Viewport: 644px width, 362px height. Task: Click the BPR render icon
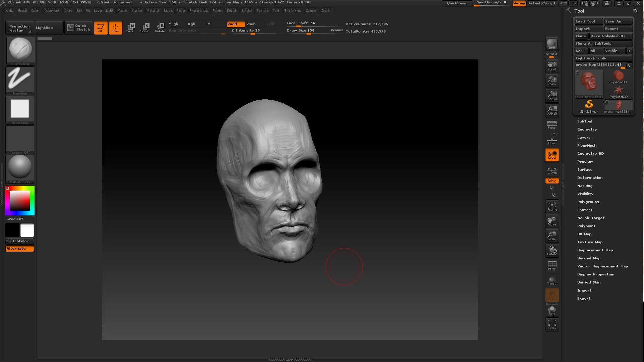click(x=552, y=44)
